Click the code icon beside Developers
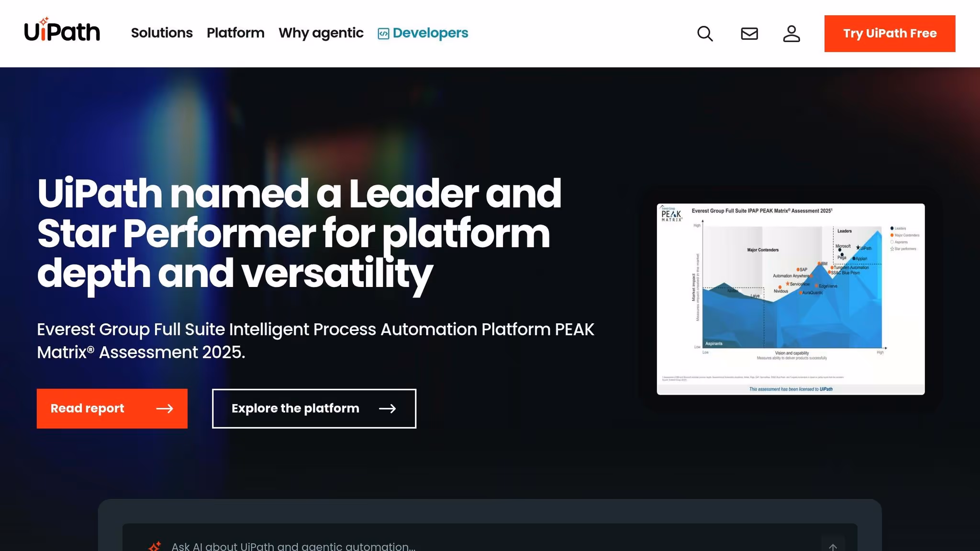The image size is (980, 551). pos(382,33)
